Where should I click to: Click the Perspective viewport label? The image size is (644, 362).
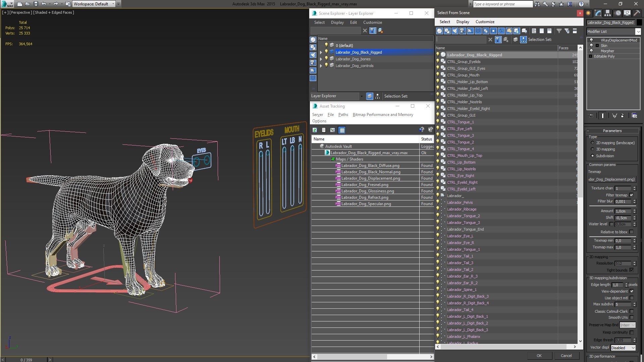(x=21, y=12)
